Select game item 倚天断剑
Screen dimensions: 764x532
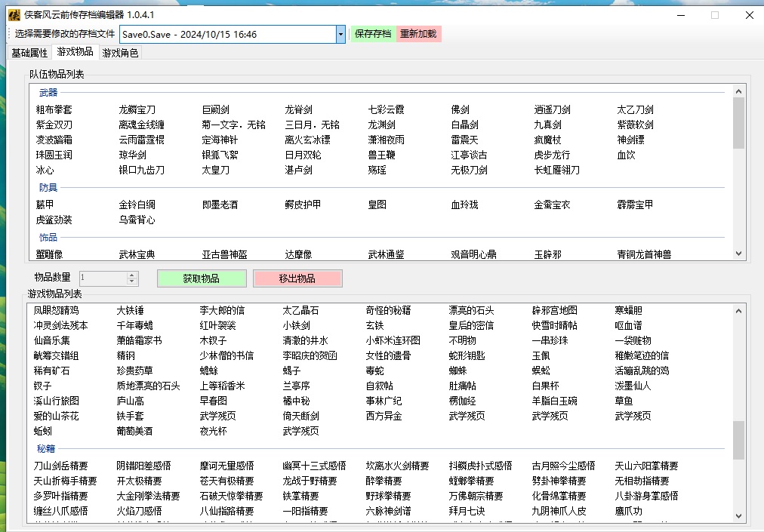pos(301,416)
